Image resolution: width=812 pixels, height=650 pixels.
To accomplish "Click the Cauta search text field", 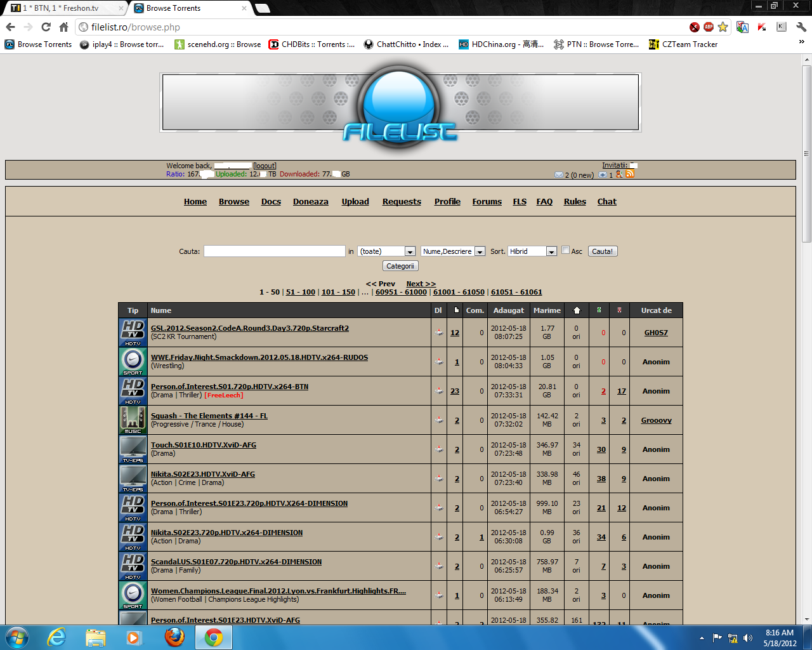I will click(x=275, y=251).
